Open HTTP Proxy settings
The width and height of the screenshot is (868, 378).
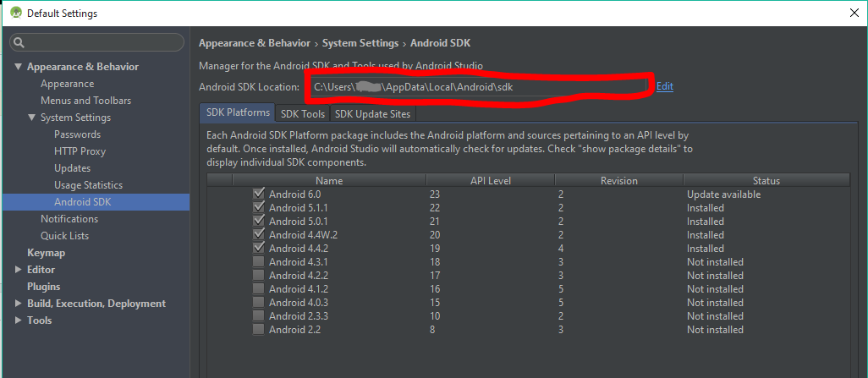80,151
